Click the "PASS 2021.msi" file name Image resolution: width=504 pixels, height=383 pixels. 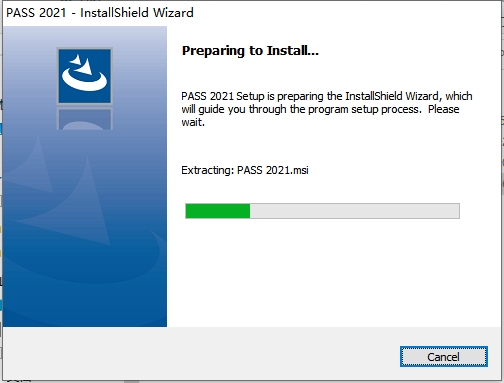[273, 170]
